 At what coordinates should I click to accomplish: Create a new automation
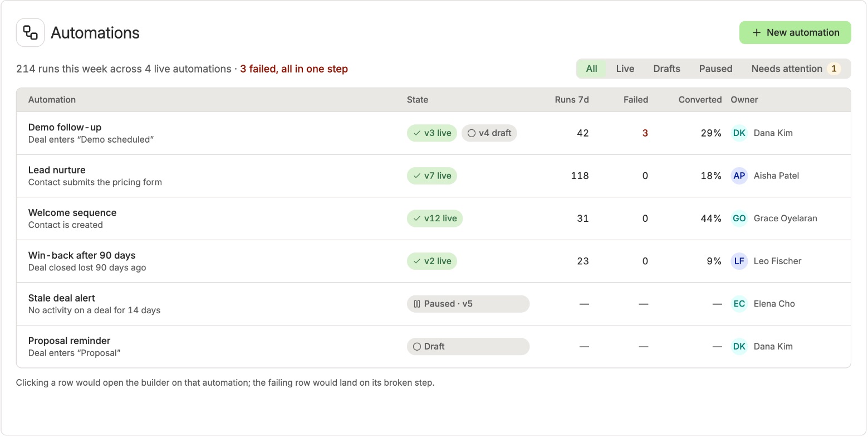click(x=795, y=32)
